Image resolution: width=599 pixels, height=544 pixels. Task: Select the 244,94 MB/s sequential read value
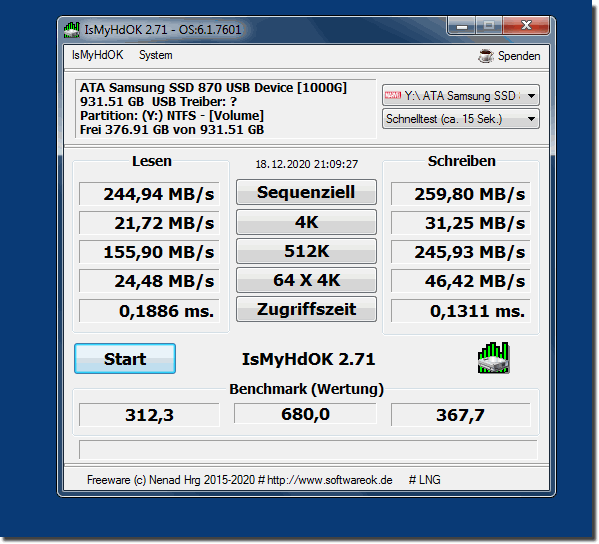pos(149,194)
